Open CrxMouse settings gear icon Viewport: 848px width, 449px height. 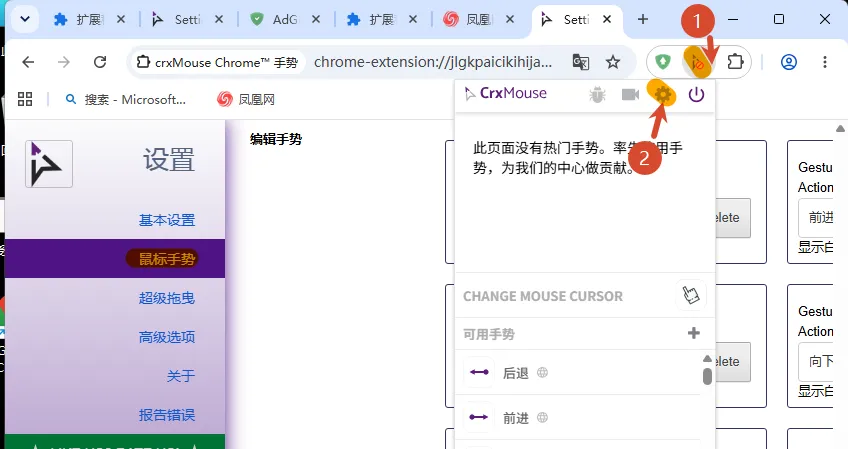pos(662,95)
